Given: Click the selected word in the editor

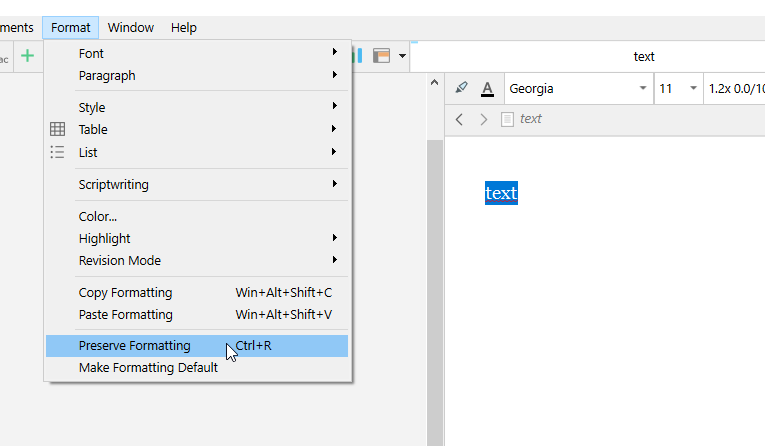Looking at the screenshot, I should [x=501, y=192].
